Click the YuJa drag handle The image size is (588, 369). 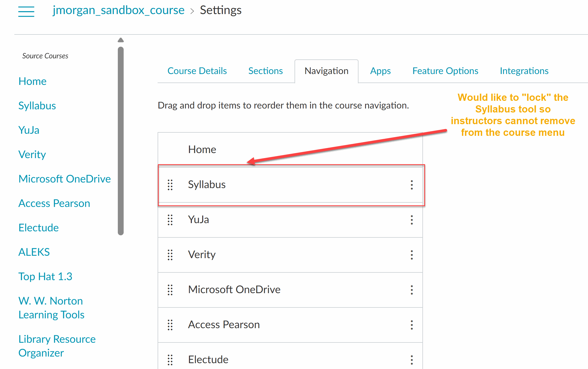point(170,220)
